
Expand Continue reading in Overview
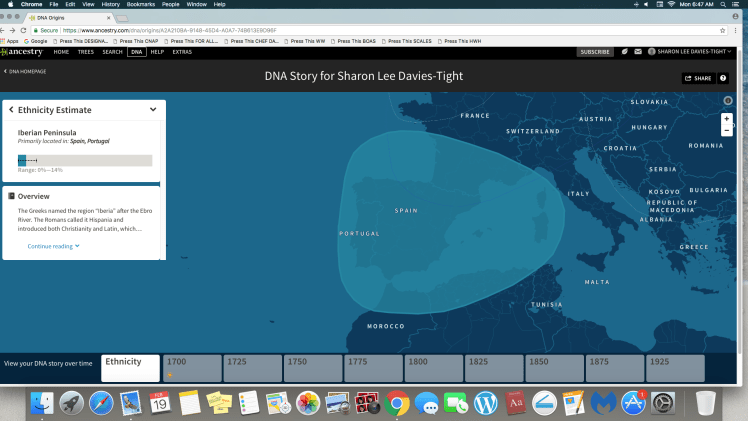53,245
